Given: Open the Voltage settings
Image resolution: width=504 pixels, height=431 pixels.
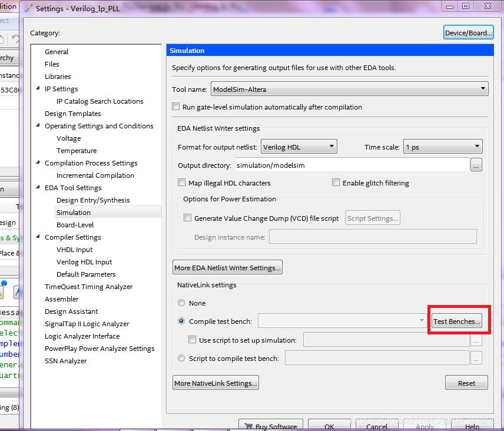Looking at the screenshot, I should (69, 138).
